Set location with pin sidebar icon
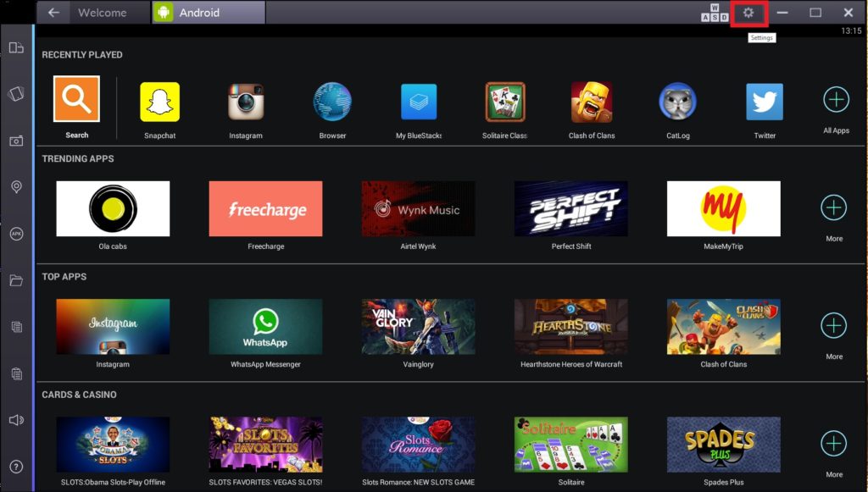The height and width of the screenshot is (492, 868). coord(16,187)
